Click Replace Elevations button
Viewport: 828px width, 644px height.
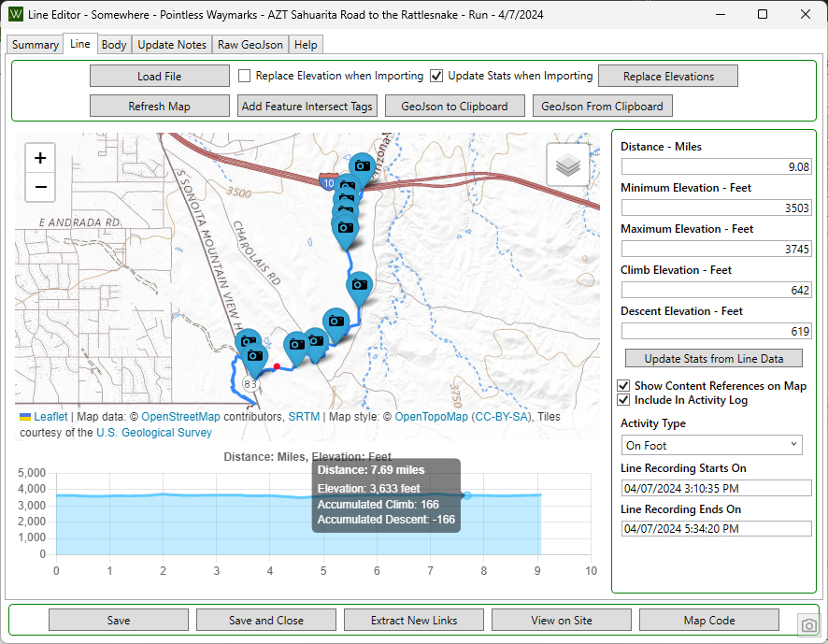click(x=668, y=76)
